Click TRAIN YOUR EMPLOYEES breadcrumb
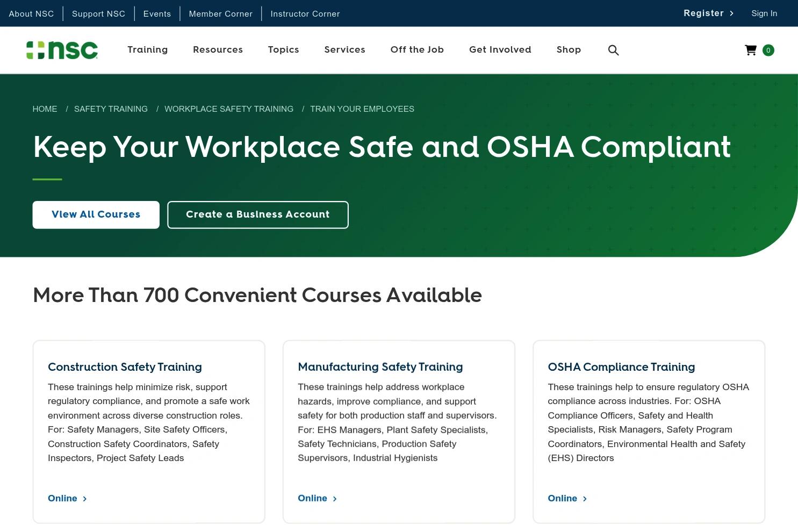 (x=362, y=109)
